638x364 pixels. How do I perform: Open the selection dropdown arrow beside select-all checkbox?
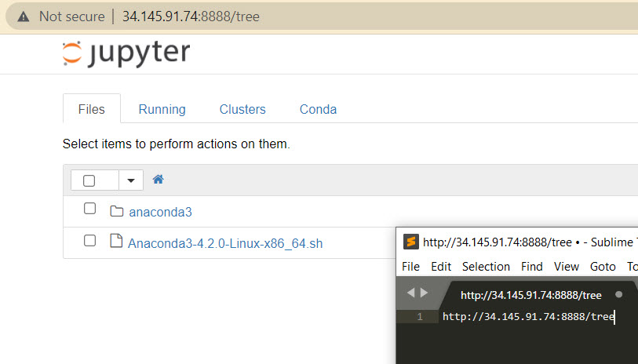pos(131,180)
